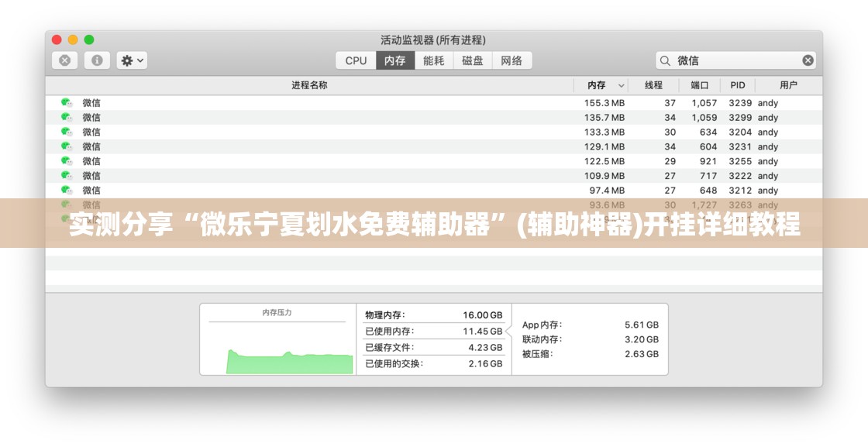Toggle sort arrow on the 内存 column
This screenshot has height=447, width=868.
(x=622, y=86)
